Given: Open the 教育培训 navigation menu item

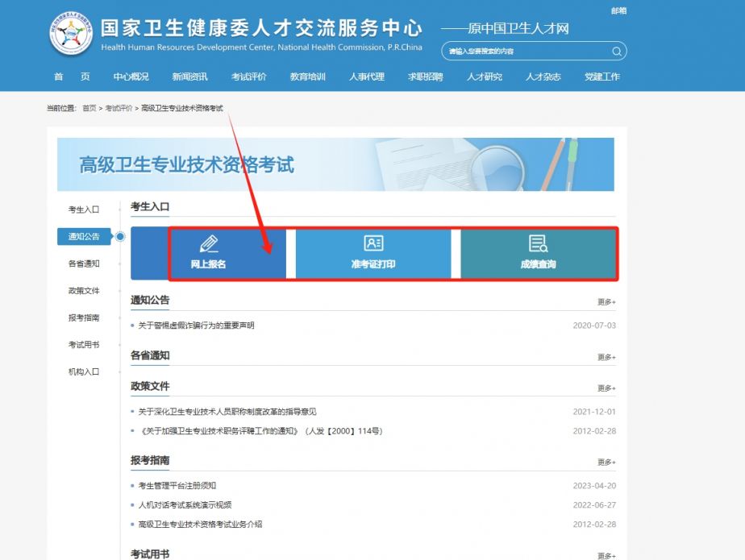Looking at the screenshot, I should [307, 77].
